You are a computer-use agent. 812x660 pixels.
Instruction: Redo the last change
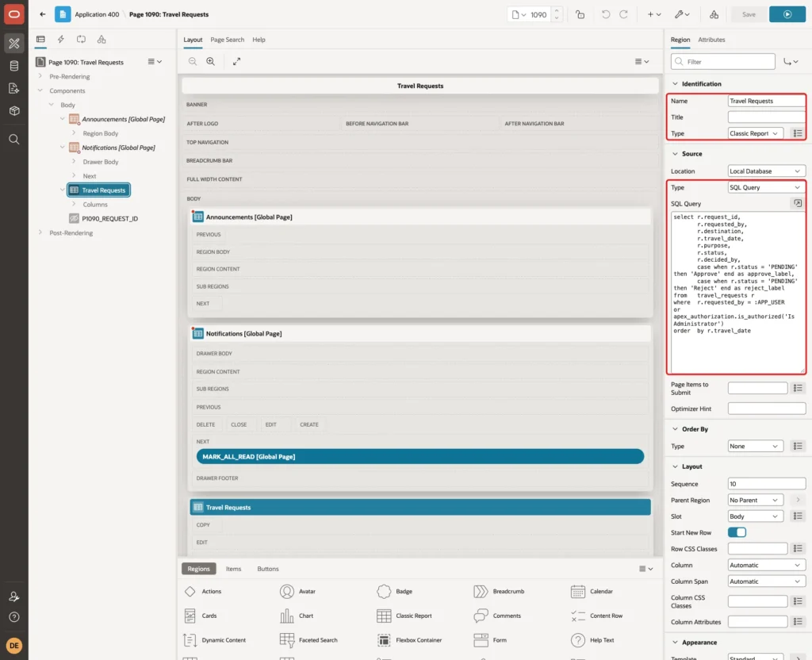(x=623, y=14)
